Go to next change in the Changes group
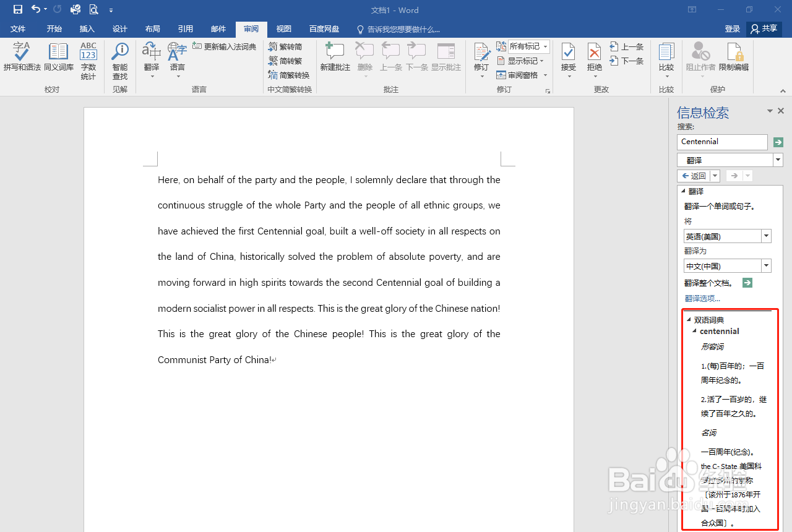The height and width of the screenshot is (532, 792). 627,61
